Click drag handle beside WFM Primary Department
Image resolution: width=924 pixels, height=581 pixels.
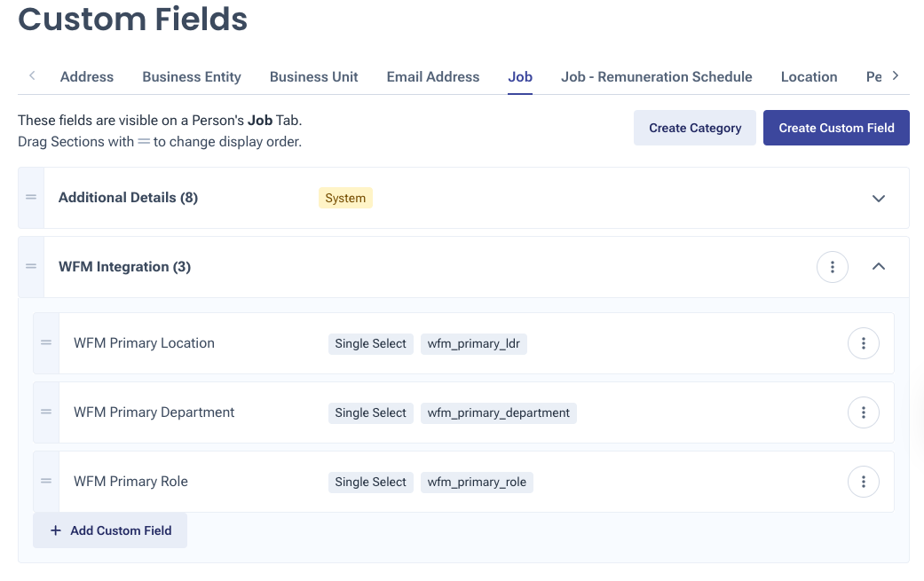point(46,412)
